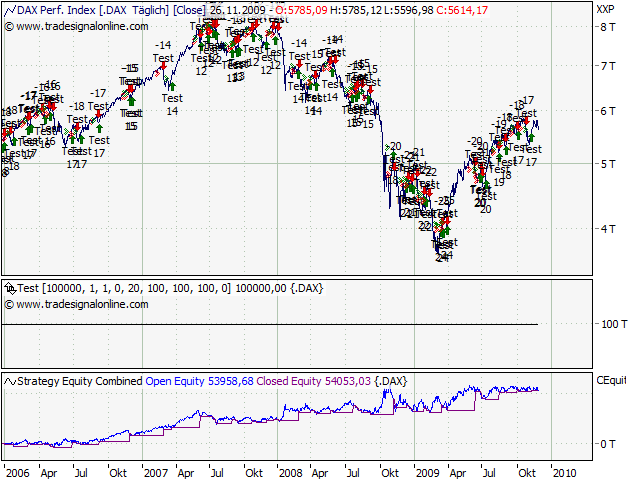Click the 6 T price axis label
This screenshot has width=640, height=480.
click(x=608, y=111)
